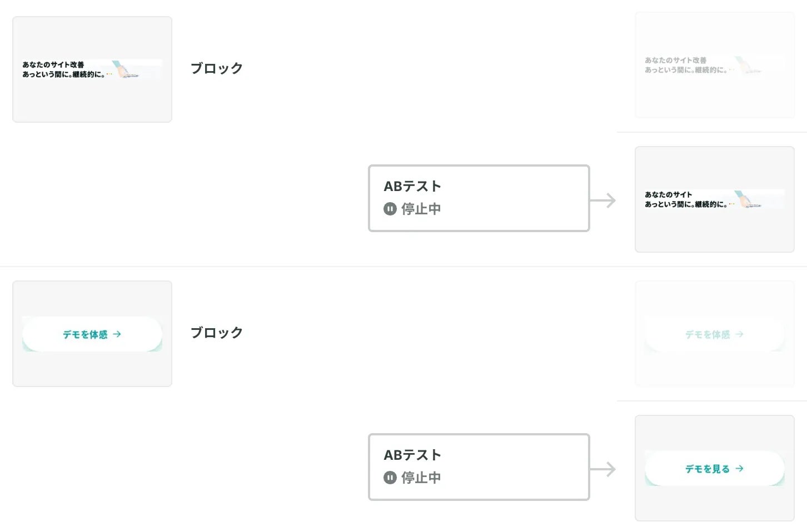
Task: Select the あなたのサイト variant headline thumbnail
Action: coord(714,199)
